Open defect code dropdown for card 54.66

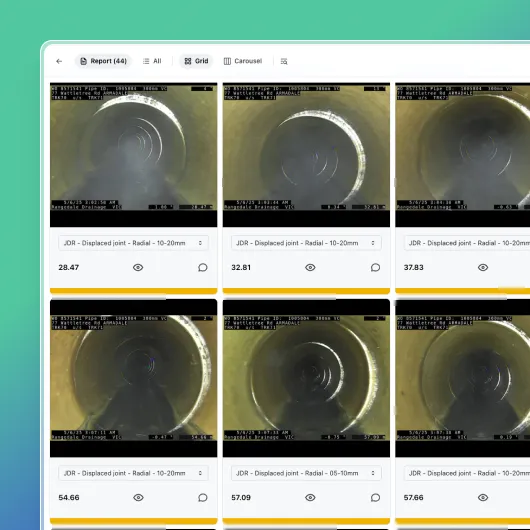133,473
